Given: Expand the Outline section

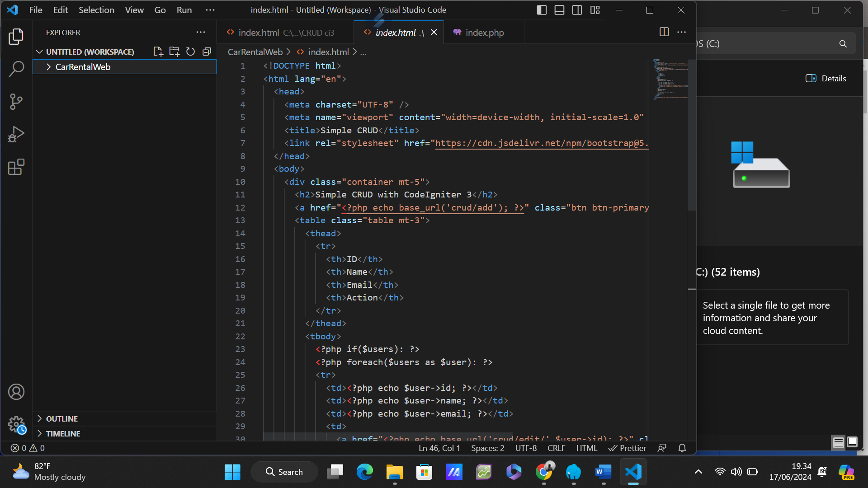Looking at the screenshot, I should (x=124, y=419).
